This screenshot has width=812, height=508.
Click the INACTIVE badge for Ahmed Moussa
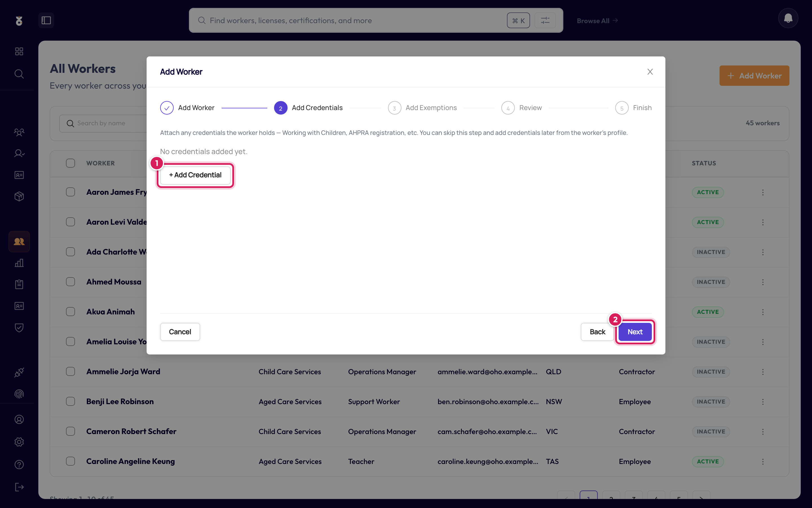[x=711, y=282]
